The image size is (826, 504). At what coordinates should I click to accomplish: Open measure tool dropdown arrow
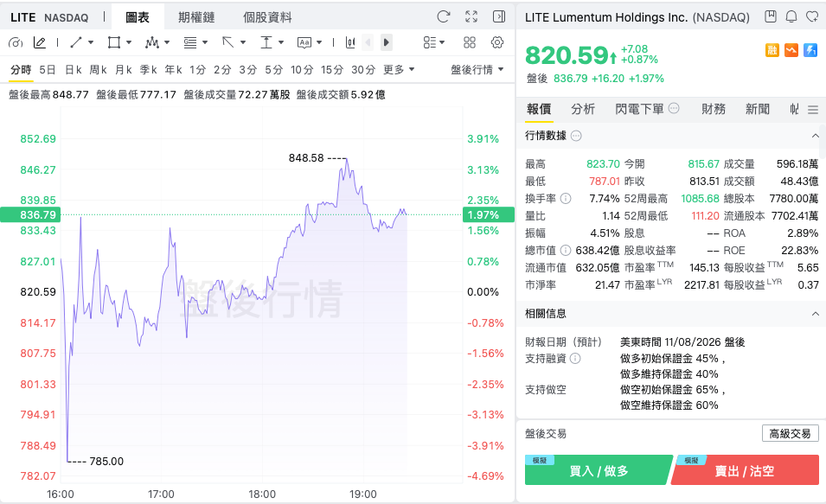point(281,42)
